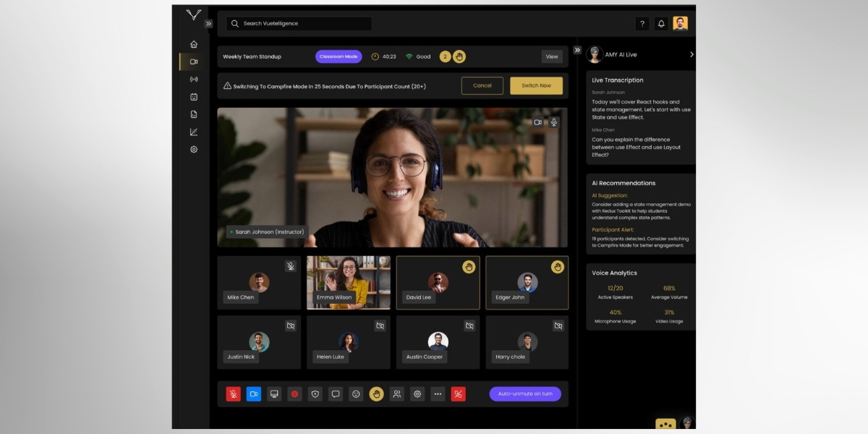Open the home page from sidebar
Screen dimensions: 868x434
click(x=193, y=43)
